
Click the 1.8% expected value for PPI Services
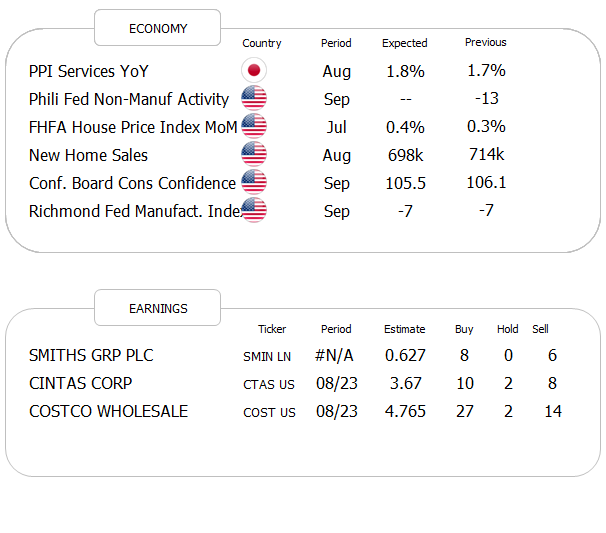(x=405, y=72)
